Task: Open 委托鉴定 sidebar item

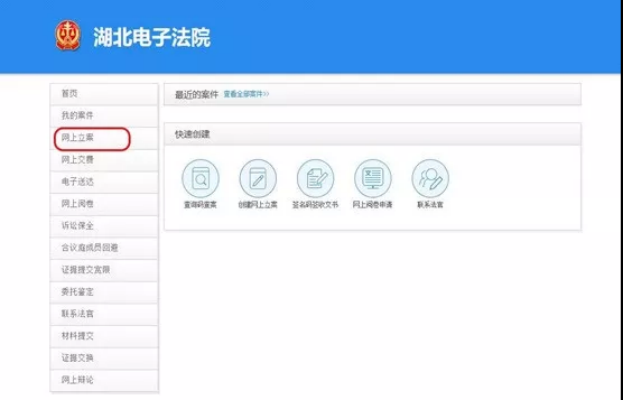Action: coord(104,292)
